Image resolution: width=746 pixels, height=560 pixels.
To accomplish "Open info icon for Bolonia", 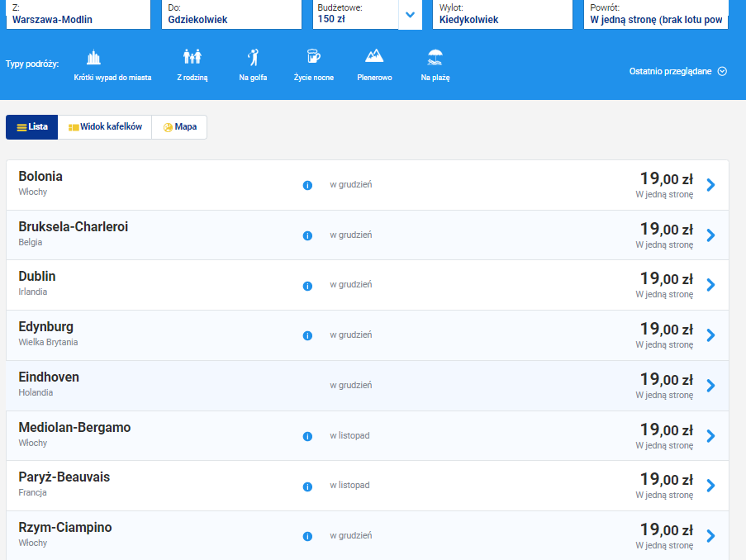I will coord(307,185).
